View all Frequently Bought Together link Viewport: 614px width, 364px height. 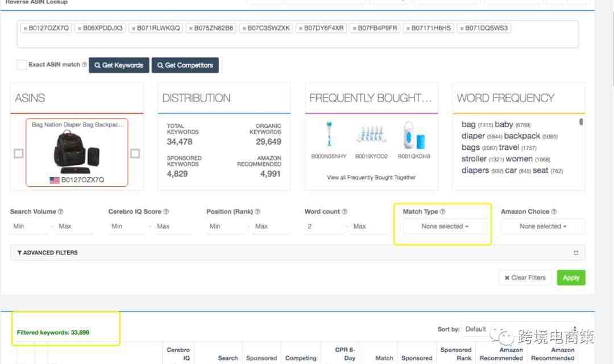(371, 178)
